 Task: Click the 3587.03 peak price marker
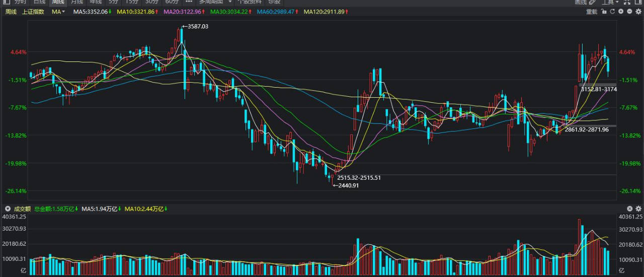[197, 26]
